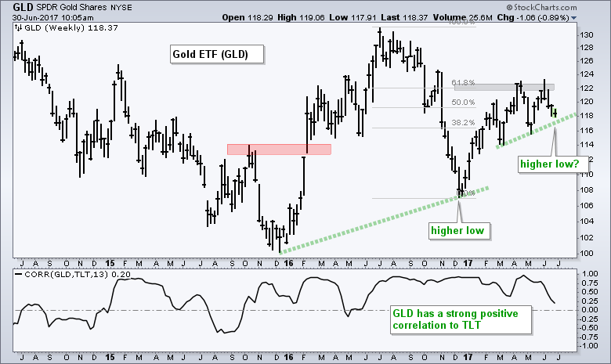Click the 118 price axis label
The image size is (611, 364).
tap(587, 116)
